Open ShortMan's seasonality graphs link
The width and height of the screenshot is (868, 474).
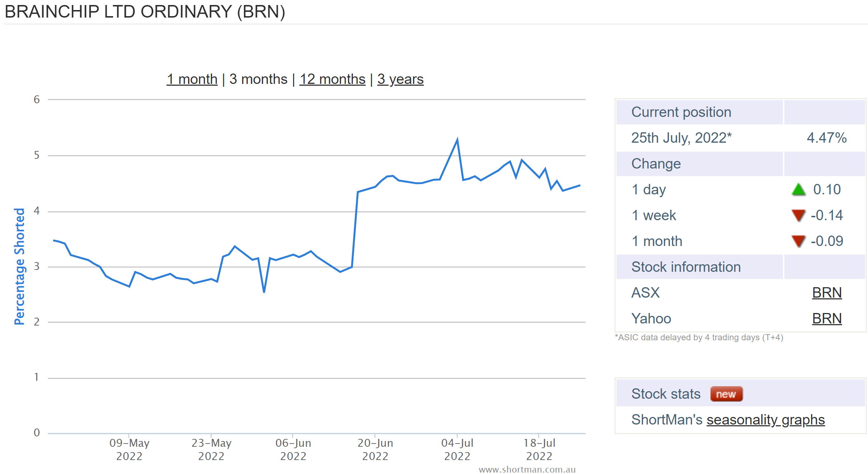click(766, 420)
